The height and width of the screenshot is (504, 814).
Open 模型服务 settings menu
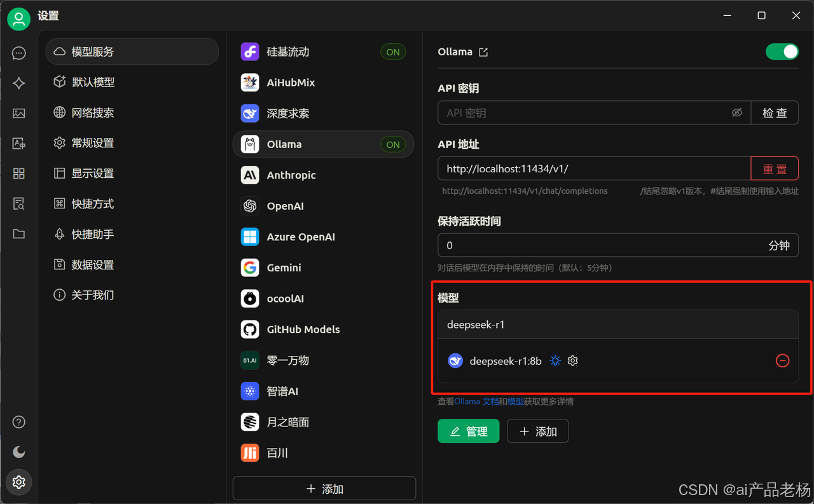132,51
